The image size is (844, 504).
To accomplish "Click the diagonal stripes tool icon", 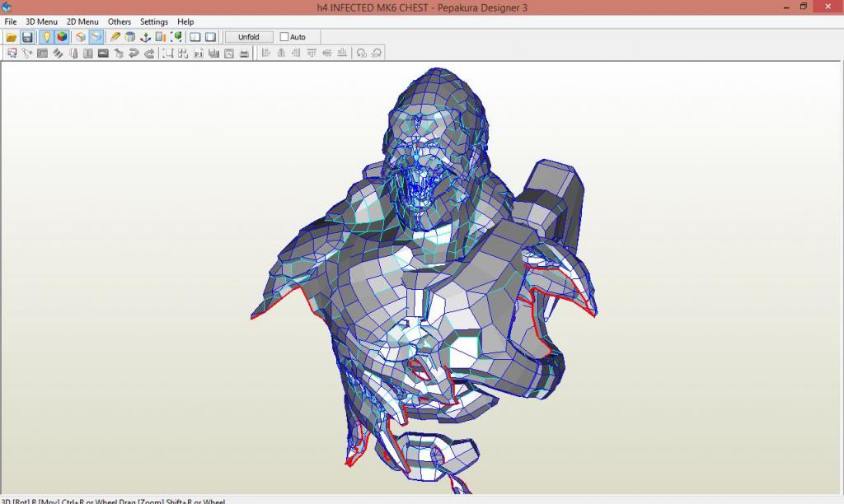I will point(58,54).
